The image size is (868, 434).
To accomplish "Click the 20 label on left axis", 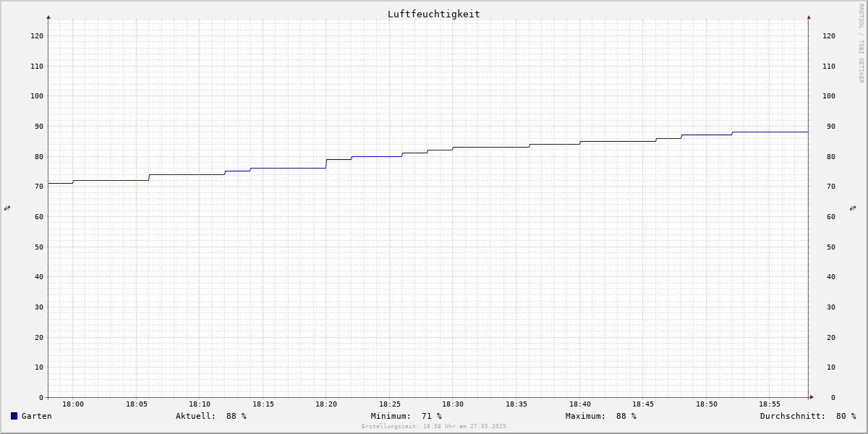I will [39, 337].
